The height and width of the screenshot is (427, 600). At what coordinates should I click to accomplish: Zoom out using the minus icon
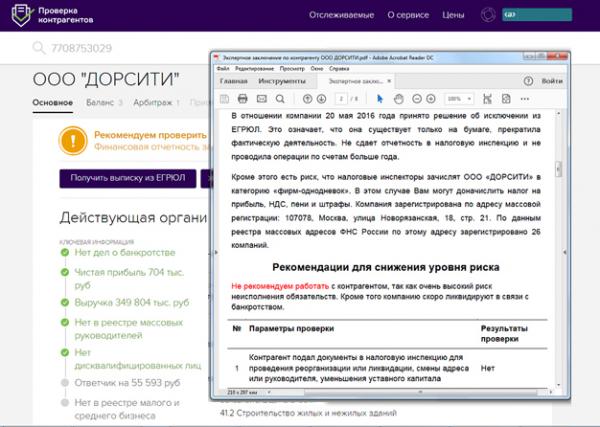pyautogui.click(x=417, y=99)
